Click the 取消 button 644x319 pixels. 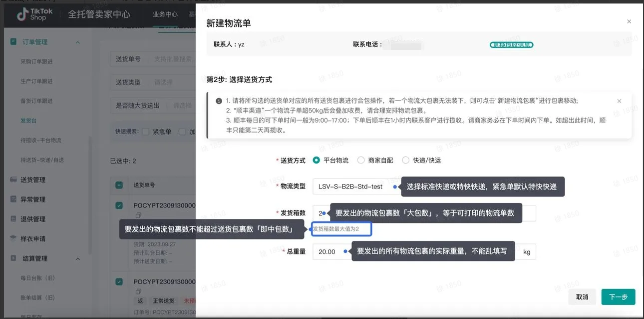pos(582,297)
